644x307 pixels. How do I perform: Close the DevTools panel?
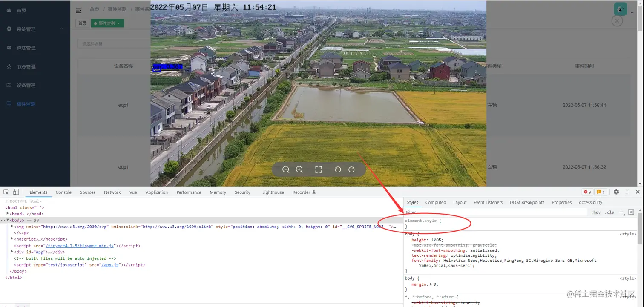(x=638, y=192)
